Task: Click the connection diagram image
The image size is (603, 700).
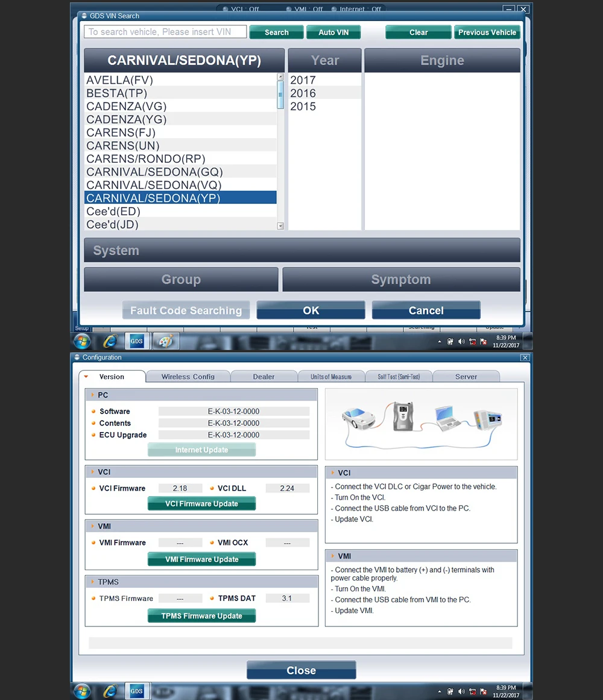Action: [x=421, y=424]
